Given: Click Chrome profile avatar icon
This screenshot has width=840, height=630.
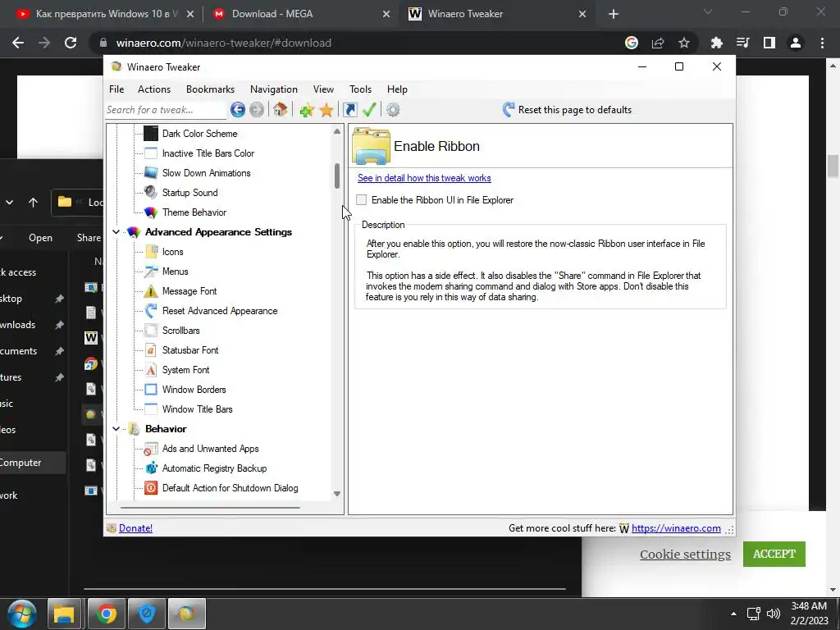Looking at the screenshot, I should [x=796, y=43].
